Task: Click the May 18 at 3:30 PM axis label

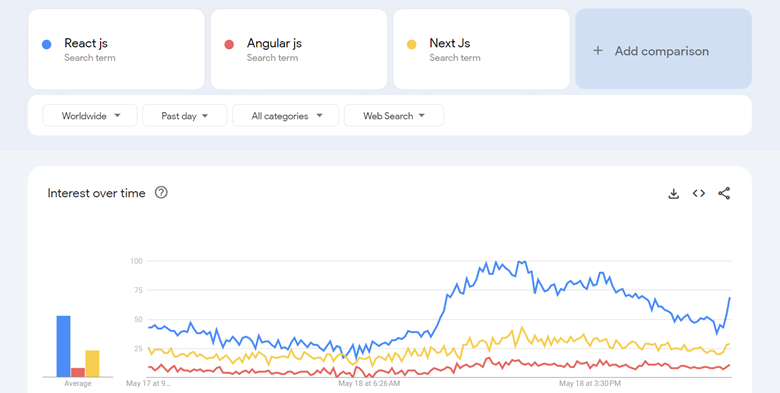Action: [590, 384]
